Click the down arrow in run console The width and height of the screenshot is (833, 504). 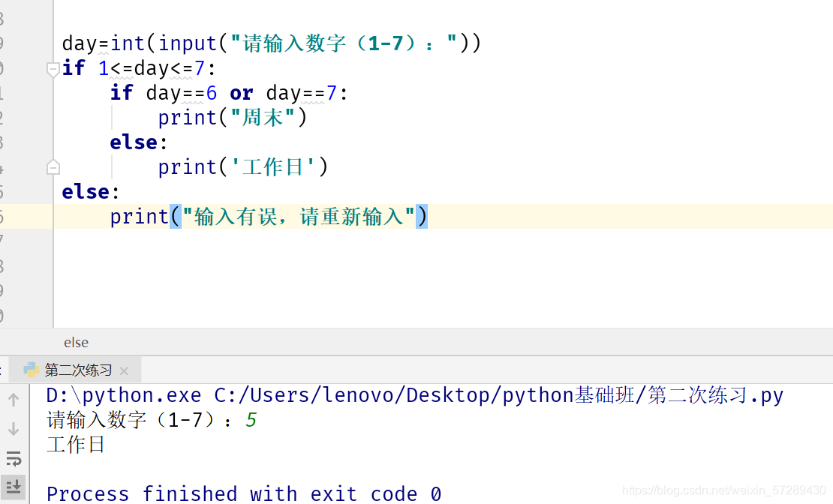coord(14,429)
